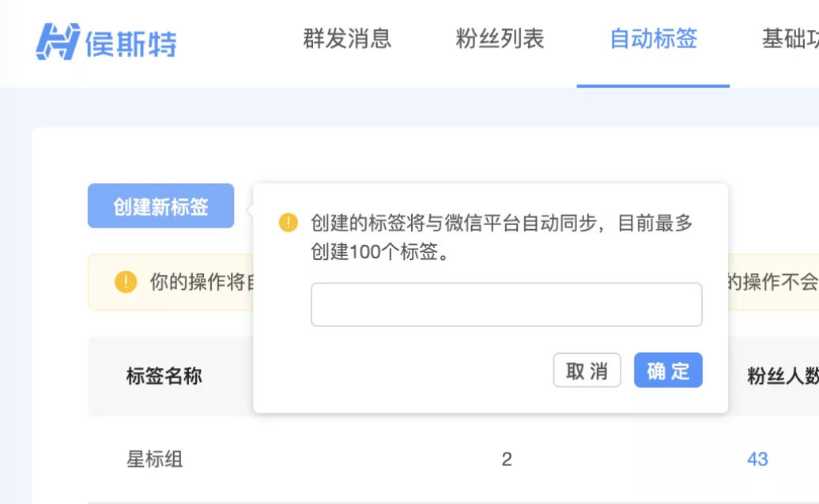Focus the new tag name input field
This screenshot has height=504, width=819.
(x=506, y=305)
